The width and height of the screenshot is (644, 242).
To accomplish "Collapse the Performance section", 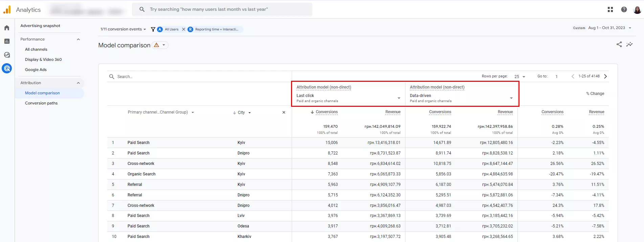I will coord(79,39).
